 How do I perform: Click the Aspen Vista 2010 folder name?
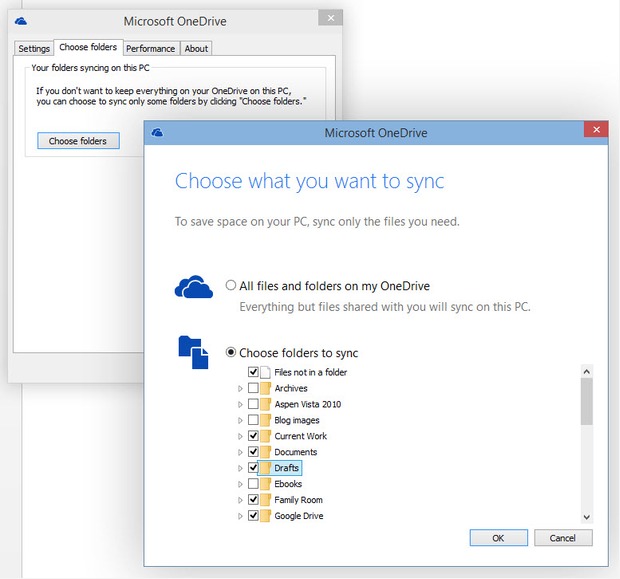308,404
